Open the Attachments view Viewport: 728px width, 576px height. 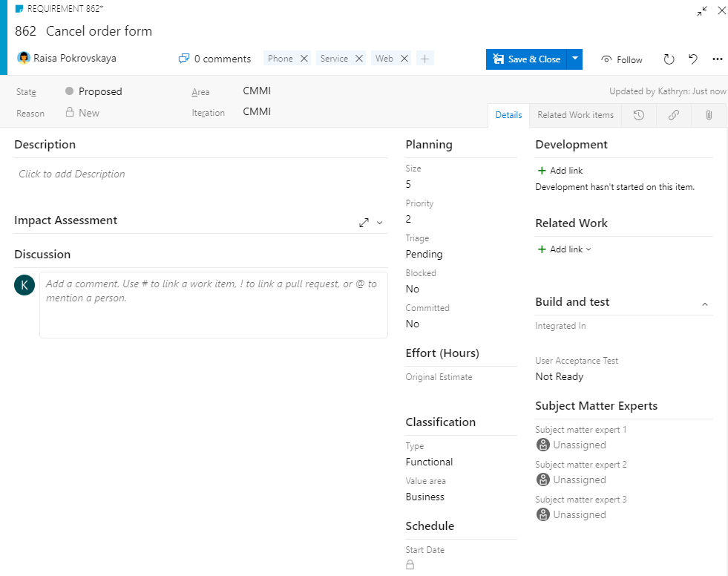[708, 115]
